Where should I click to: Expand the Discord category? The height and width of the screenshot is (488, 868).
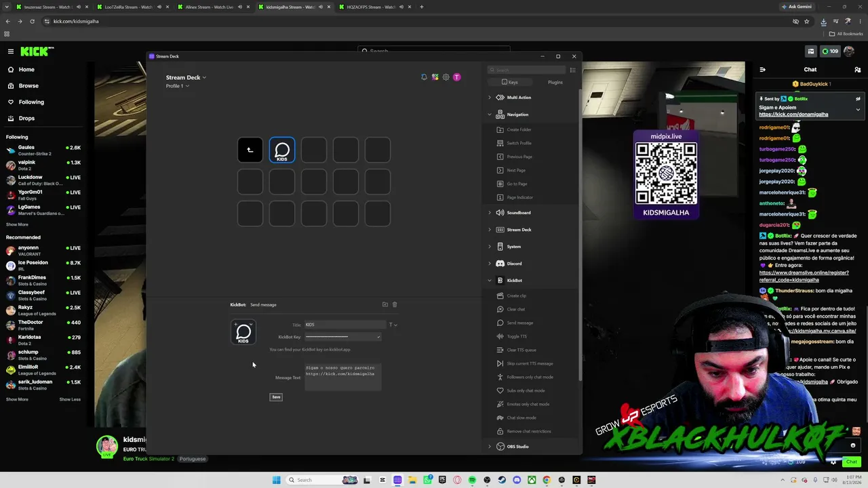490,264
